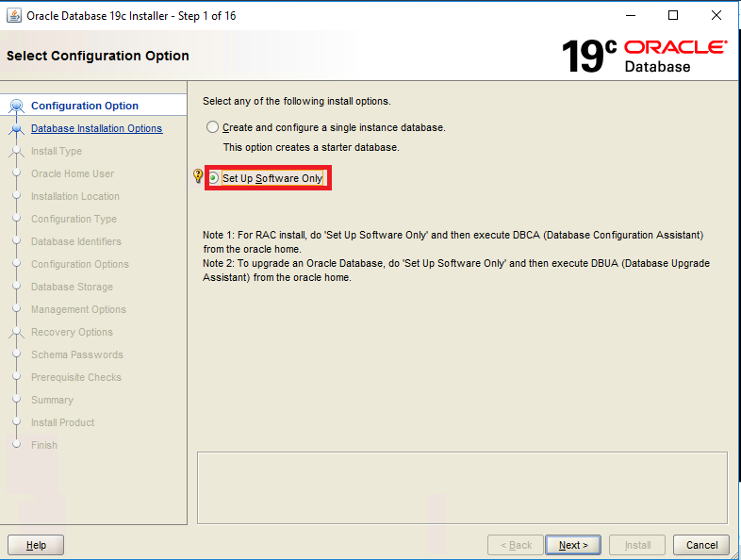Maximize the installer window
The image size is (741, 560).
coord(673,16)
